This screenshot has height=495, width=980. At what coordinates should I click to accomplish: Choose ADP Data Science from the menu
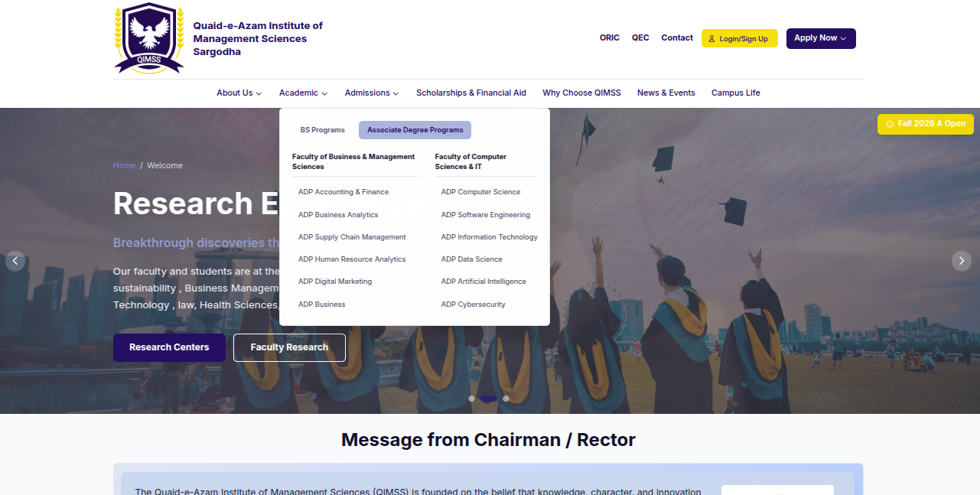point(471,259)
